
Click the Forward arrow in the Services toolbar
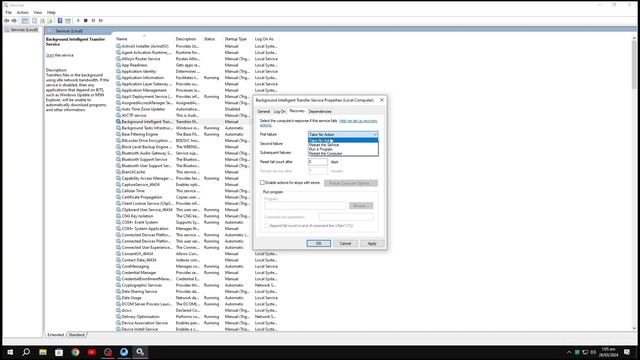tap(14, 20)
